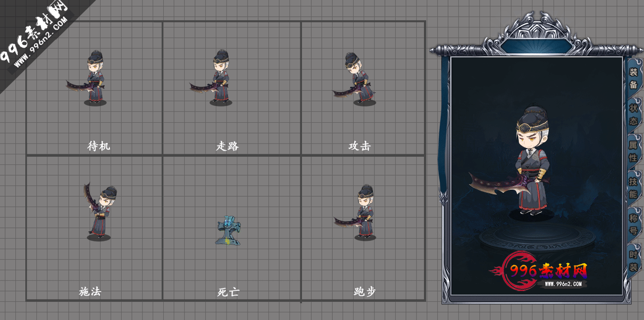Click the 施法 label

tap(90, 292)
